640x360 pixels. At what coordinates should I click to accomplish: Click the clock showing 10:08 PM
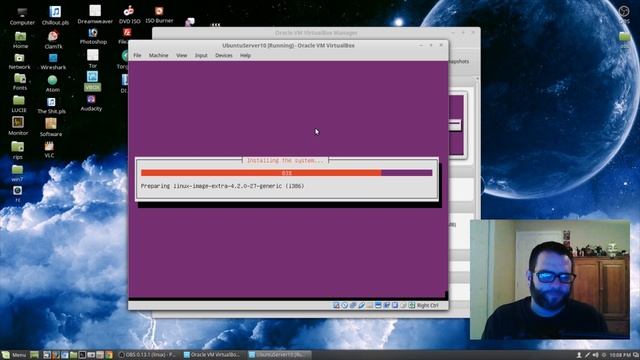(620, 355)
